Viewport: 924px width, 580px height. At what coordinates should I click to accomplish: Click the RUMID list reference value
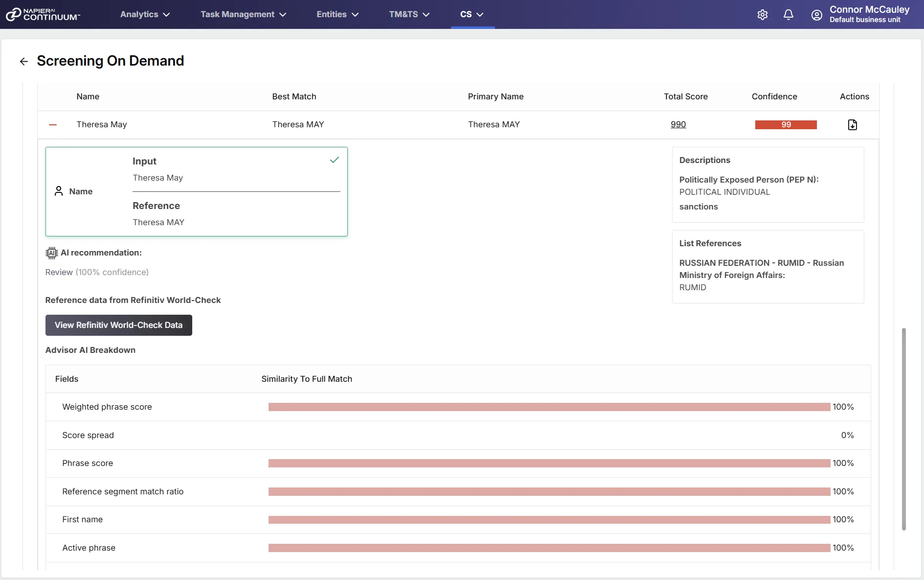tap(693, 287)
